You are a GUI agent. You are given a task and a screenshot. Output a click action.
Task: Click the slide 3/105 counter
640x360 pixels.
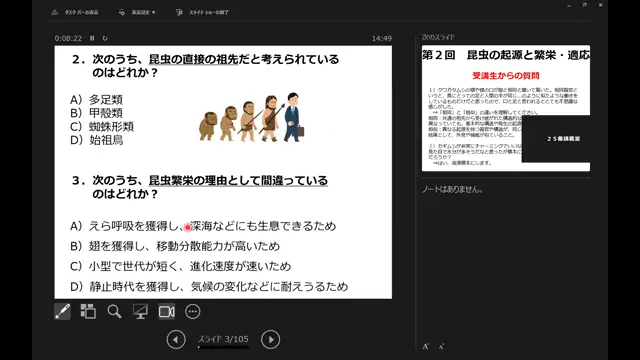pyautogui.click(x=223, y=339)
